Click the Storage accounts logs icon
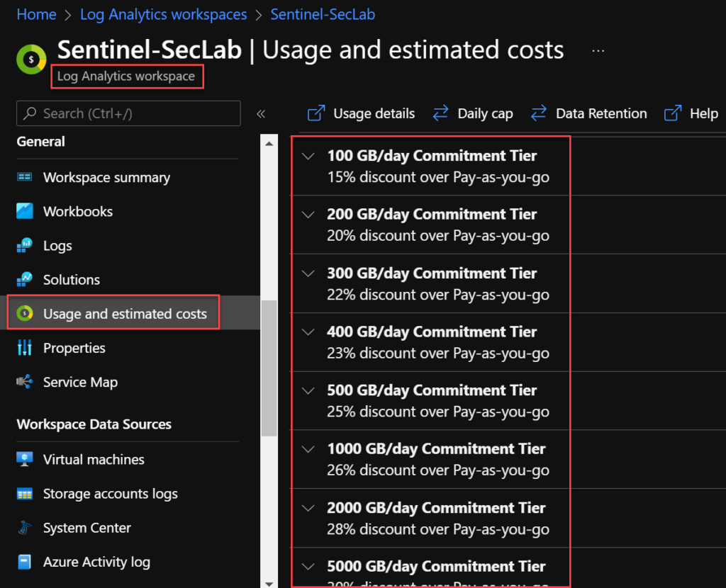726x588 pixels. [x=25, y=494]
